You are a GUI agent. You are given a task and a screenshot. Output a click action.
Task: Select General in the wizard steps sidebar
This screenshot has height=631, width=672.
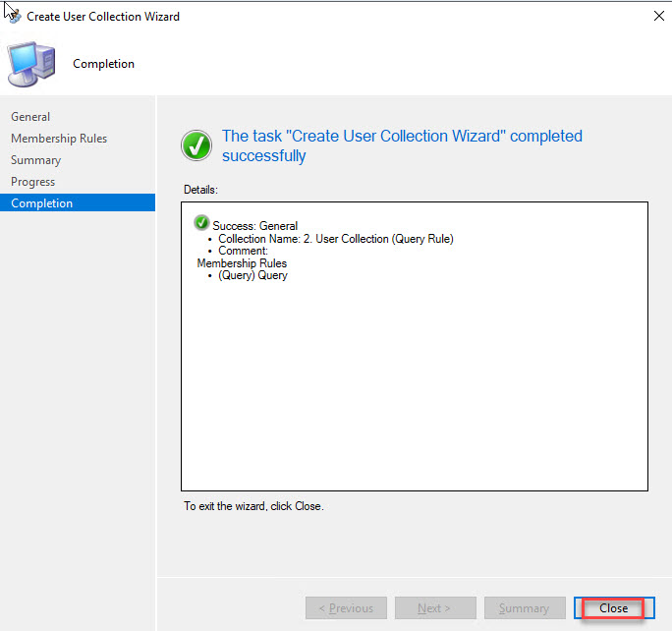[x=30, y=117]
